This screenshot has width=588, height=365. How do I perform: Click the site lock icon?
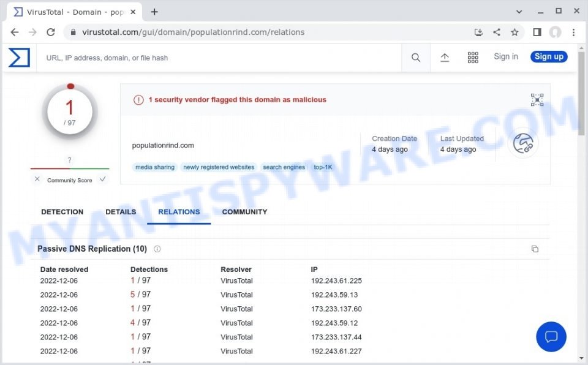coord(73,32)
